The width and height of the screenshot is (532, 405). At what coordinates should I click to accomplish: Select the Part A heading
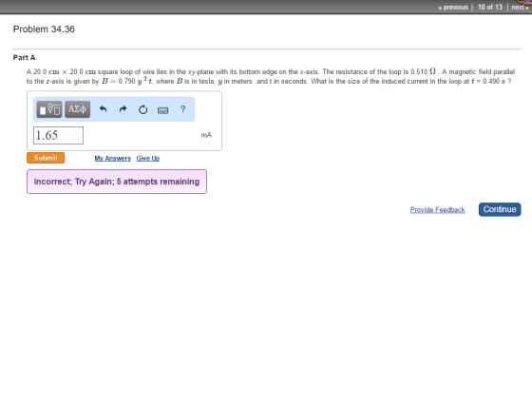(24, 58)
